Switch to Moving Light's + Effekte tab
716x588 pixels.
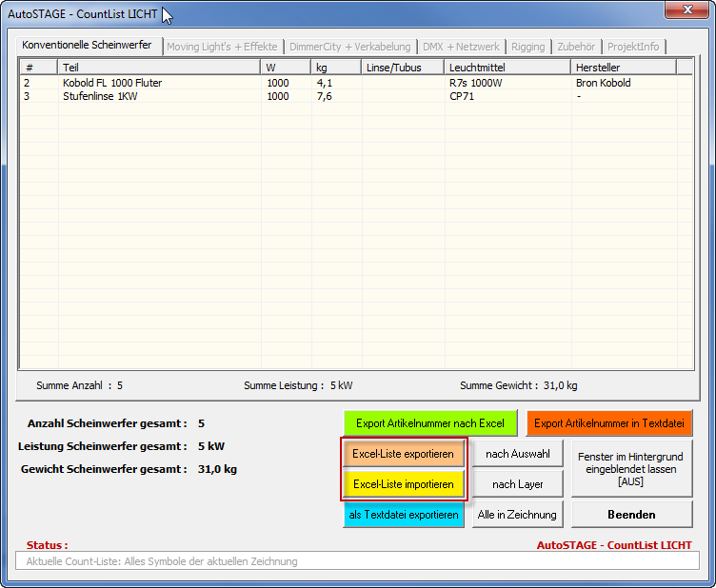(222, 47)
